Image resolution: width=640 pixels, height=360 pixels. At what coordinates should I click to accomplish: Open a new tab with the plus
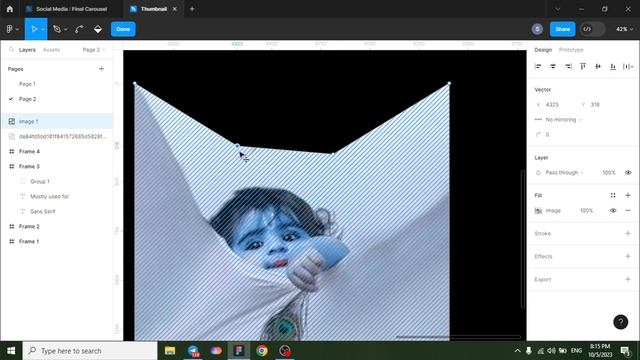[192, 9]
